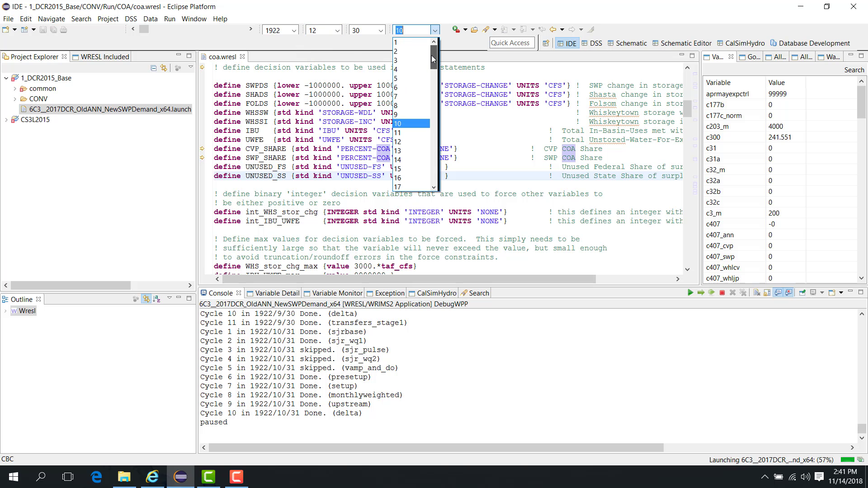Viewport: 868px width, 488px height.
Task: Close the cycle combo box via its arrow
Action: click(x=435, y=30)
